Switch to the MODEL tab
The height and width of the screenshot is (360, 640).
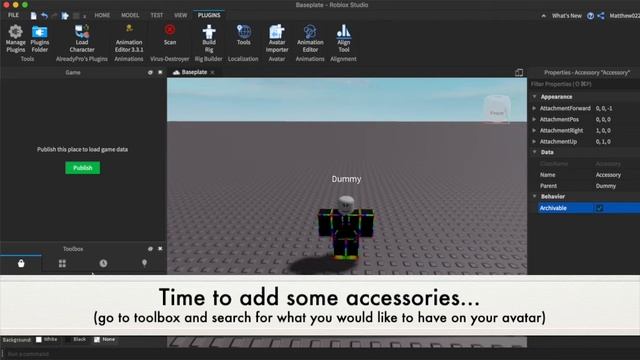130,15
